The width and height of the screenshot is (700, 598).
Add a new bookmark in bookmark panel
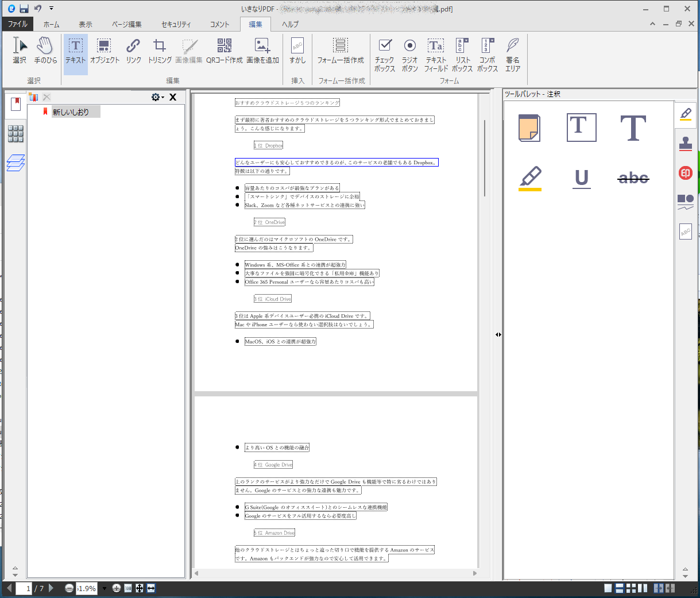[33, 98]
